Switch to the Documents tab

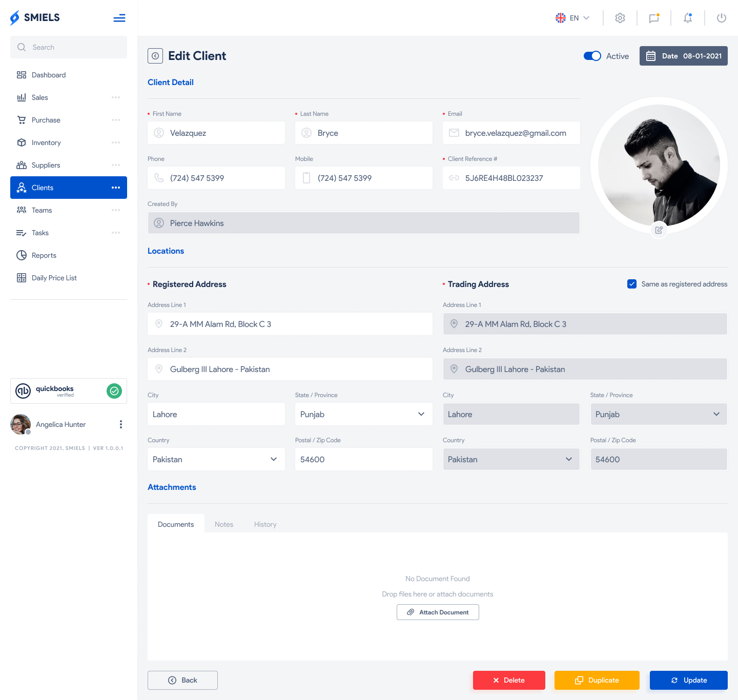[x=176, y=524]
